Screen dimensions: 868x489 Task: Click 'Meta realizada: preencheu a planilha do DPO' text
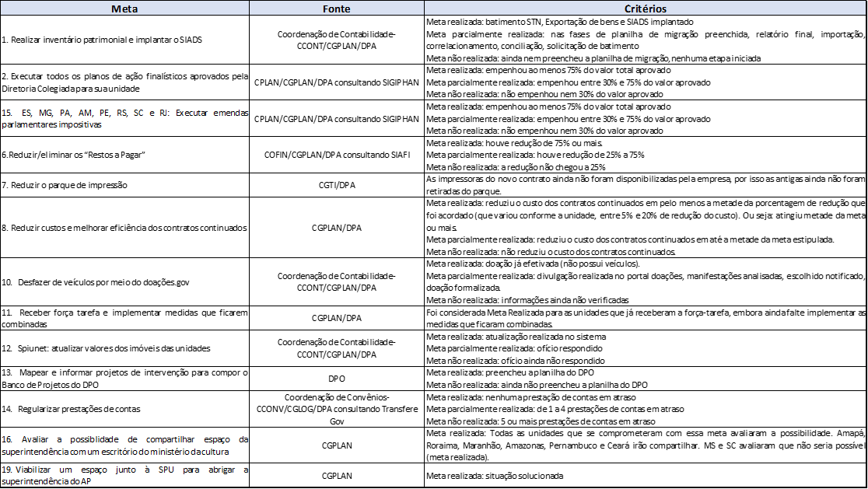(x=510, y=373)
